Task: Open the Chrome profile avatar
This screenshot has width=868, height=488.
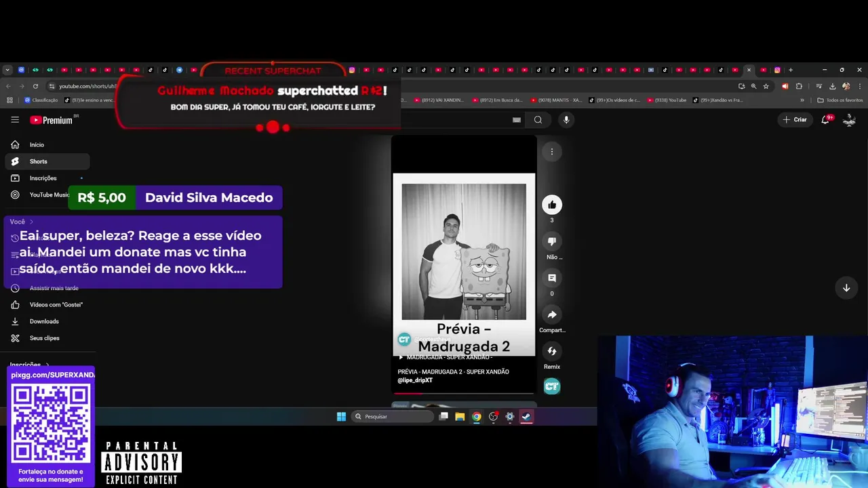Action: tap(846, 86)
